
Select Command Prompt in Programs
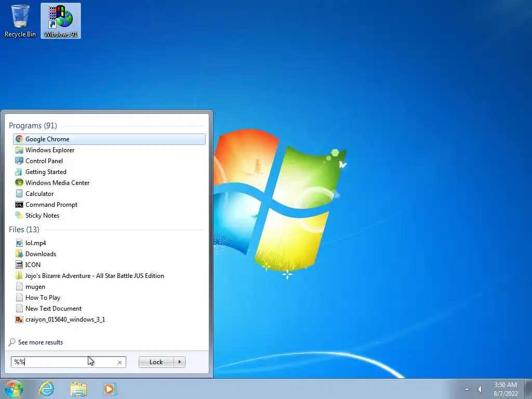pos(109,205)
